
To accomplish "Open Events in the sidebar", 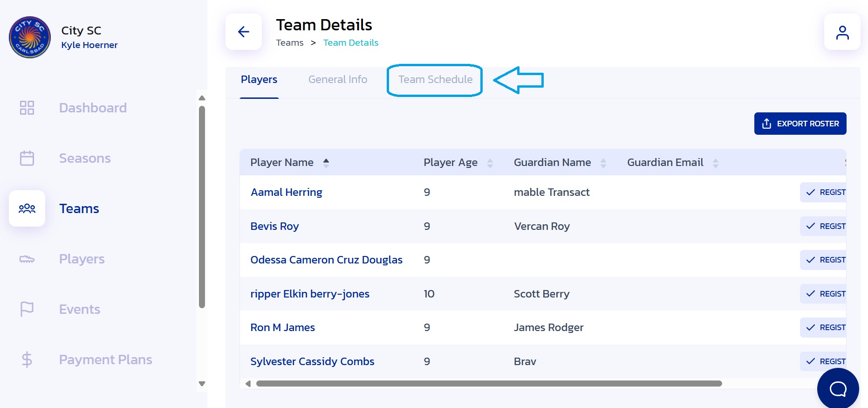I will pos(80,309).
